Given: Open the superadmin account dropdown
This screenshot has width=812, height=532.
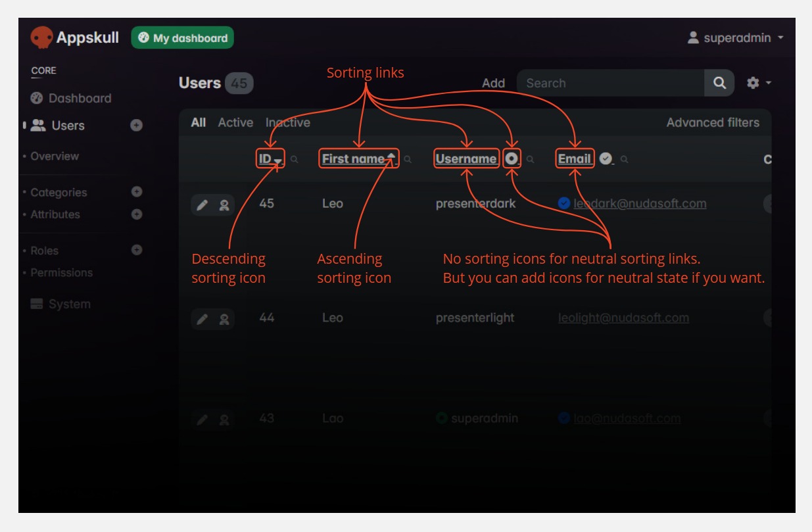Looking at the screenshot, I should coord(735,38).
